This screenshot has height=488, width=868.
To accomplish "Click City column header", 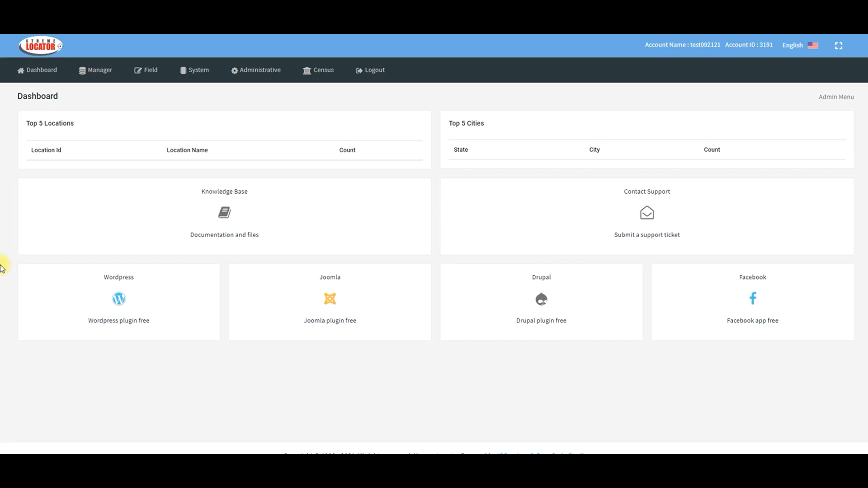I will tap(594, 150).
